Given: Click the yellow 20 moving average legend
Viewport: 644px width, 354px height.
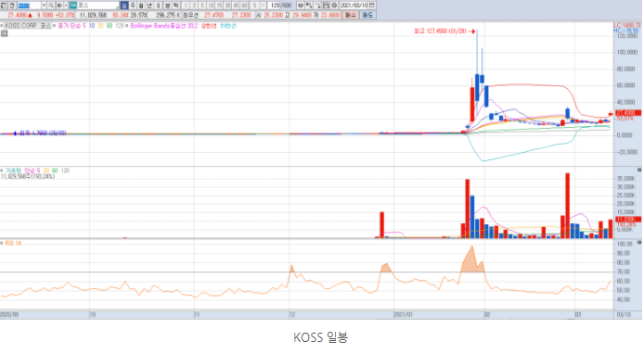Looking at the screenshot, I should point(100,25).
